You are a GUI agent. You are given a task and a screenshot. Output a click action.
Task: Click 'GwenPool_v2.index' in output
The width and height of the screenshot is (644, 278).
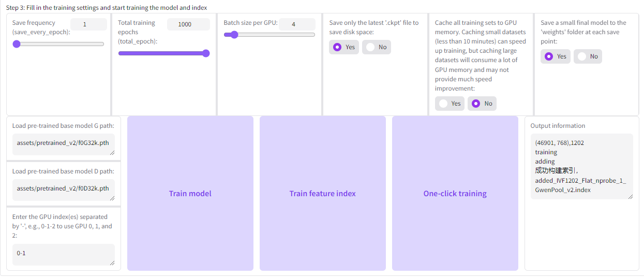pos(563,189)
